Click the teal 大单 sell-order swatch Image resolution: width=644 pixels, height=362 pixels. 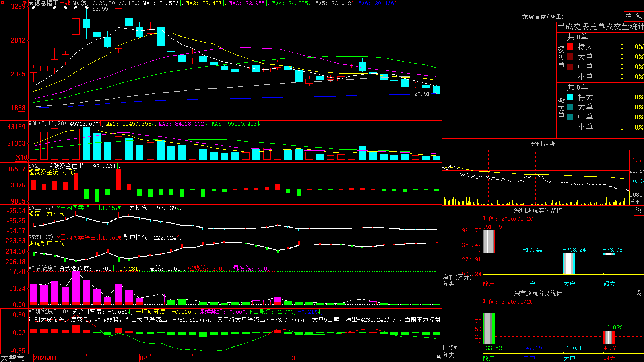(x=570, y=107)
